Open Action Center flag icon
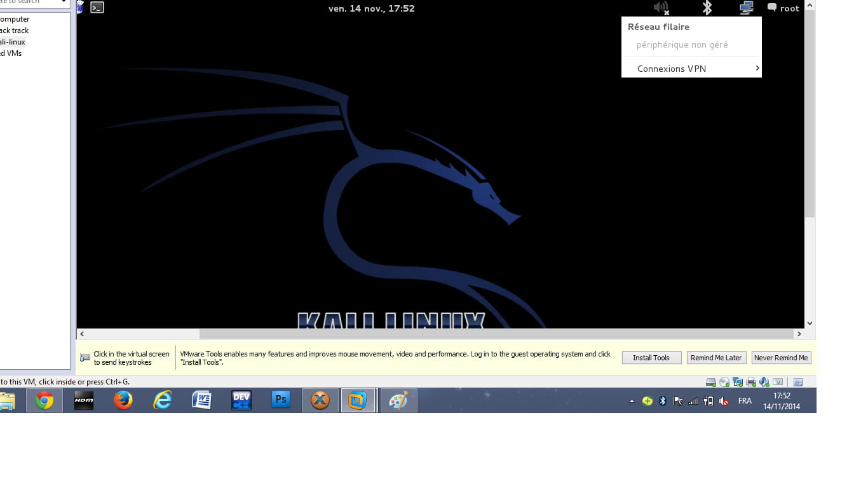This screenshot has height=488, width=868. coord(678,401)
